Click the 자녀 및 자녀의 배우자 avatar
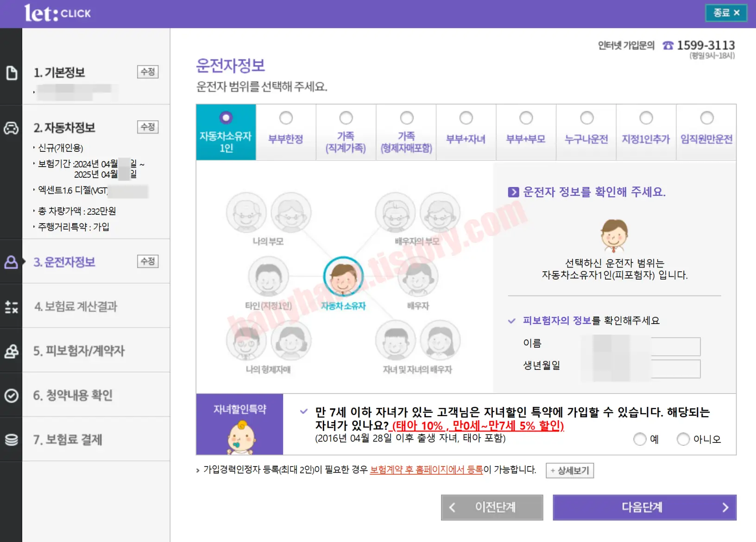 pyautogui.click(x=418, y=341)
